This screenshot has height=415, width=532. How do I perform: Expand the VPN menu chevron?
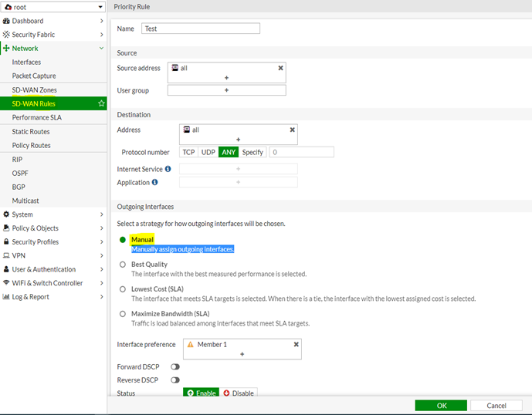pyautogui.click(x=101, y=255)
